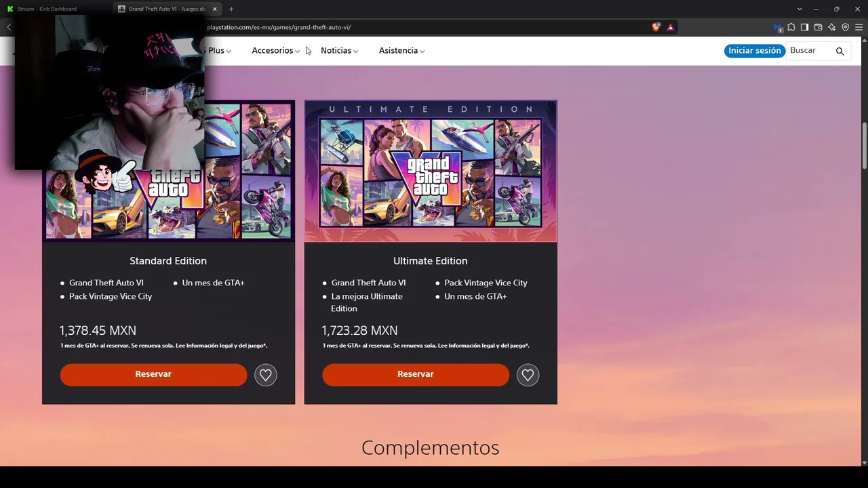Click 'Un mes de GTA+' in Ultimate Edition
Screen dimensions: 868x488
pos(475,296)
